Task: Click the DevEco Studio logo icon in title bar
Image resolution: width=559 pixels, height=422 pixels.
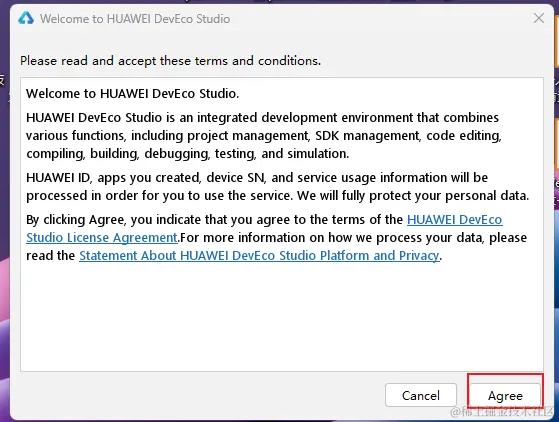Action: 26,18
